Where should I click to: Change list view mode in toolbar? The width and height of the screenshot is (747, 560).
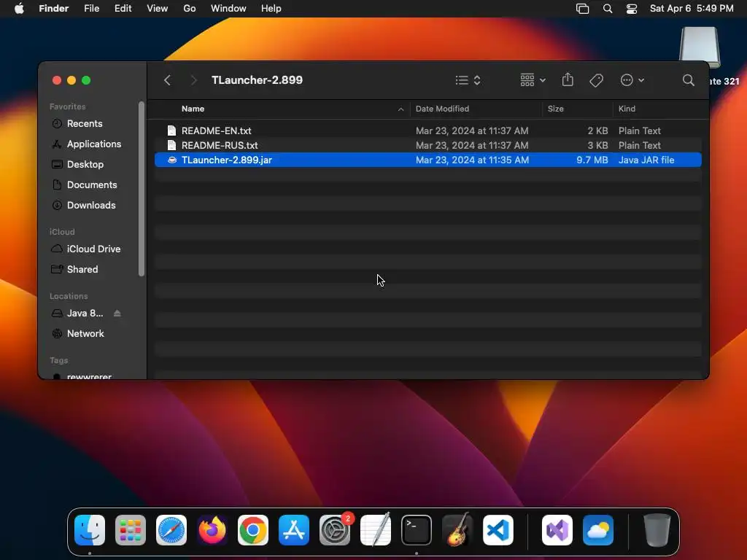(x=468, y=80)
